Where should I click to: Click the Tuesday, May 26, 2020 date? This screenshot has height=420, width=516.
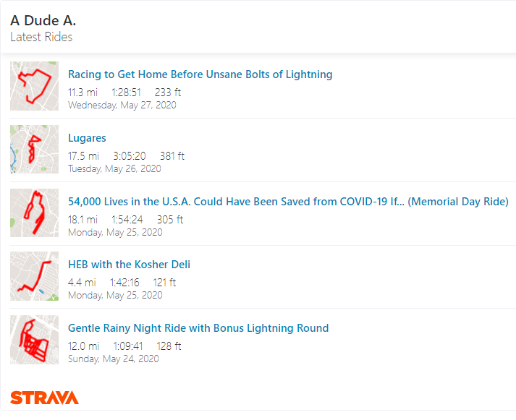(114, 168)
